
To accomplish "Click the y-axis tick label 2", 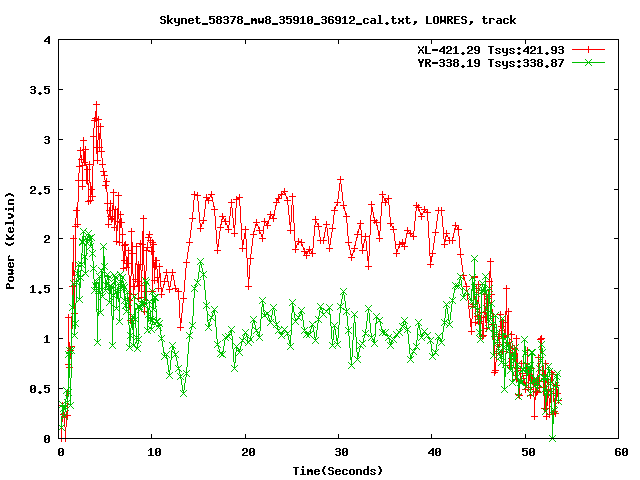I will point(47,239).
